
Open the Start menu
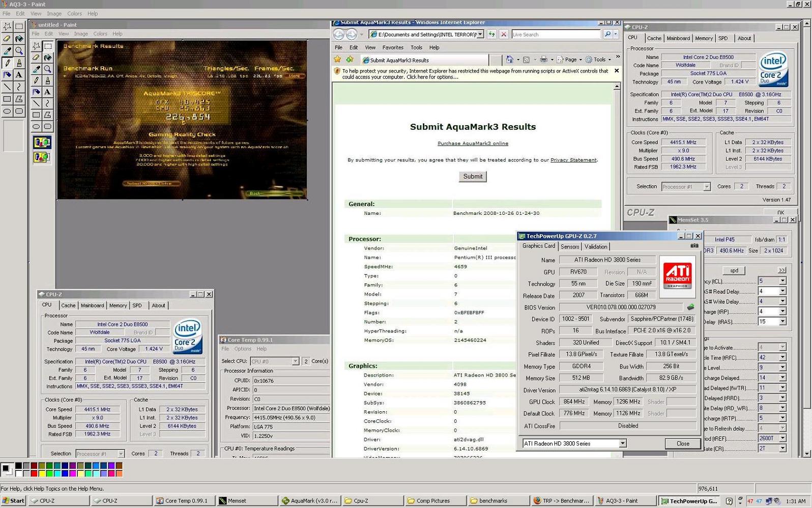(x=14, y=501)
